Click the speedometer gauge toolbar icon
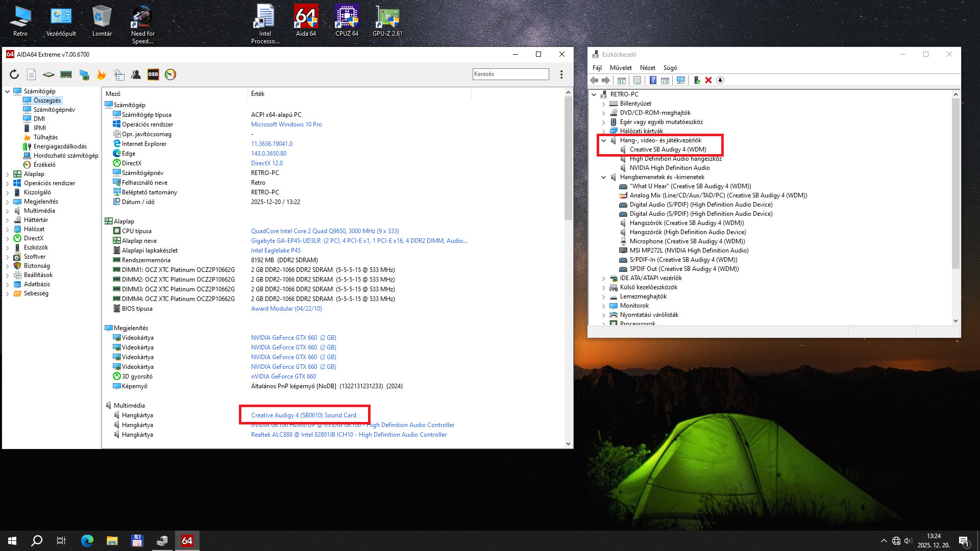Screen dimensions: 980x551 tap(170, 74)
